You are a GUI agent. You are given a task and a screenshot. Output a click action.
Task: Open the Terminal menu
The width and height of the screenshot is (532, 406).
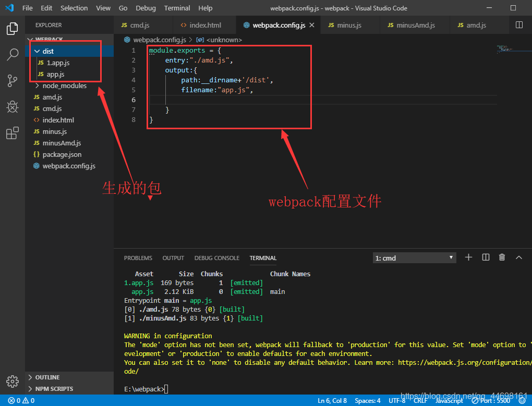(x=177, y=8)
